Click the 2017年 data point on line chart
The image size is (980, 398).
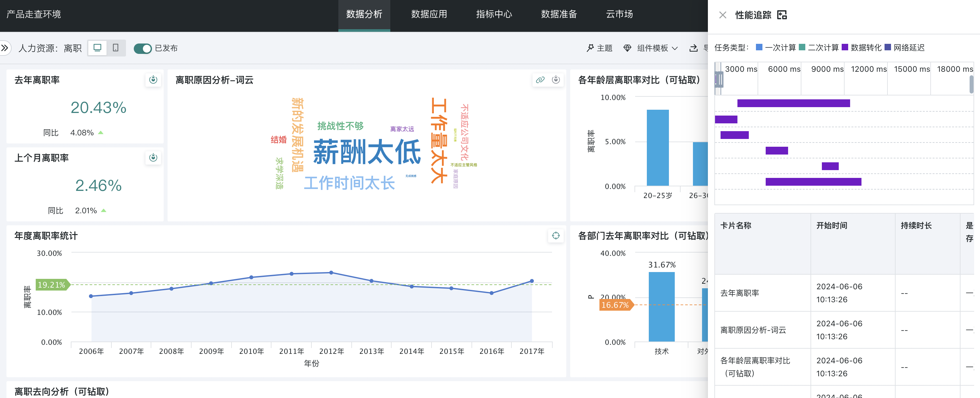coord(532,281)
